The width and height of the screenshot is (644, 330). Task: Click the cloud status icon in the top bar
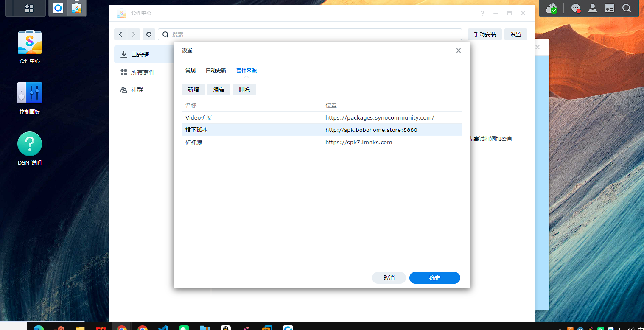coord(552,8)
